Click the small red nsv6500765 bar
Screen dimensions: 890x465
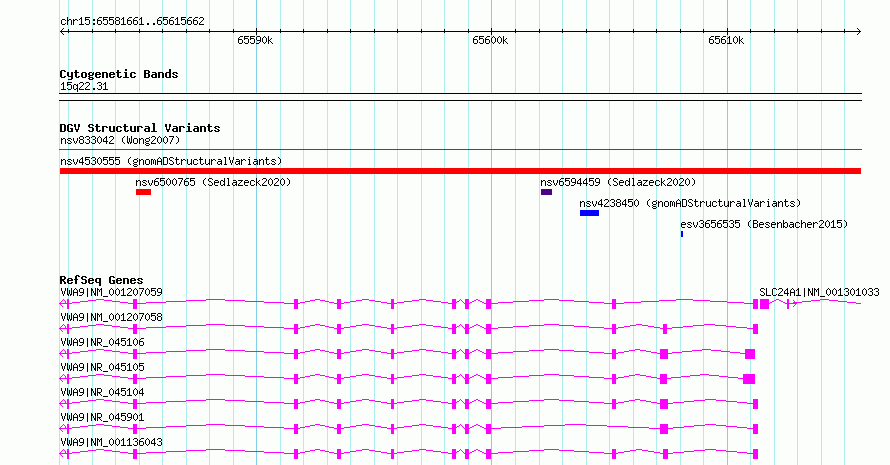144,192
